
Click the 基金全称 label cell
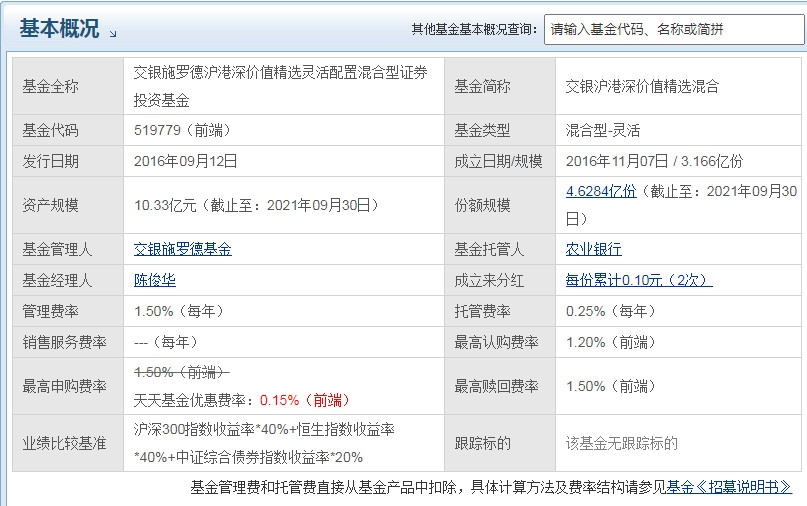pos(50,86)
